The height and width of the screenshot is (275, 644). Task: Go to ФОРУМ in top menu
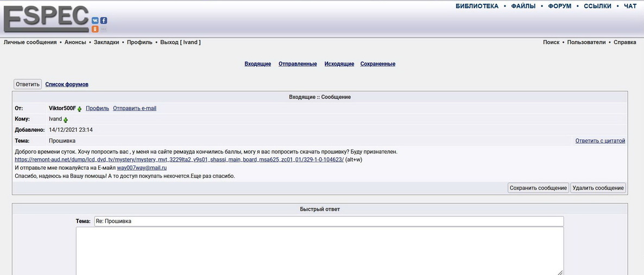click(559, 7)
